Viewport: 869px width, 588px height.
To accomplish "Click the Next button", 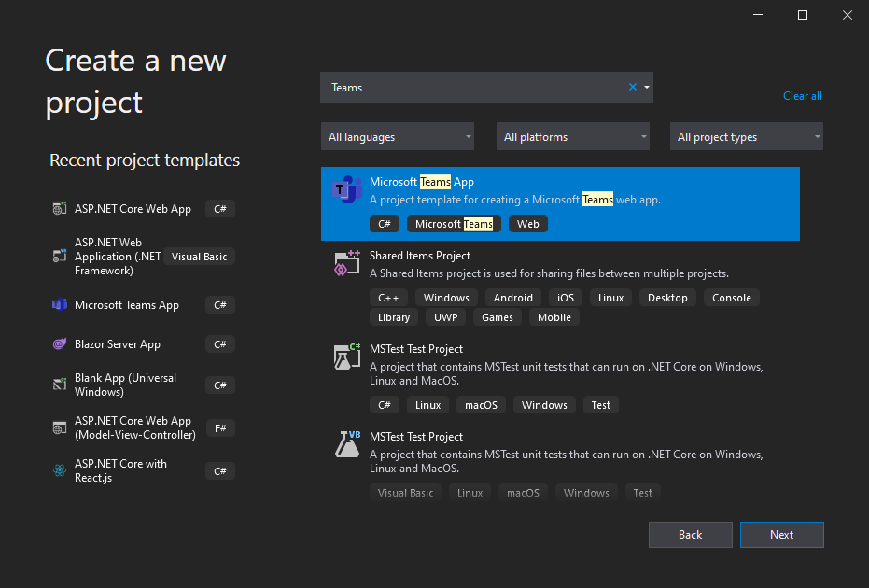I will tap(781, 535).
